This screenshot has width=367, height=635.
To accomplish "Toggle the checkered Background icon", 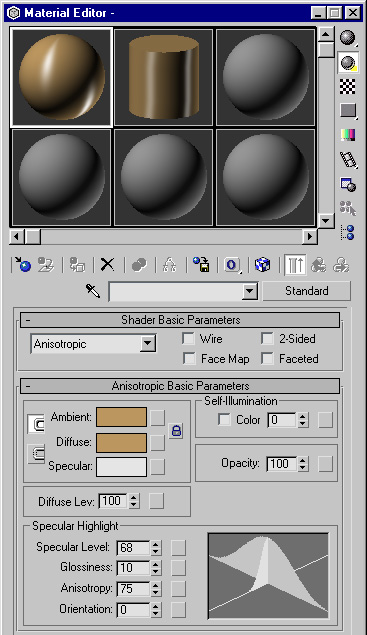I will pos(348,87).
